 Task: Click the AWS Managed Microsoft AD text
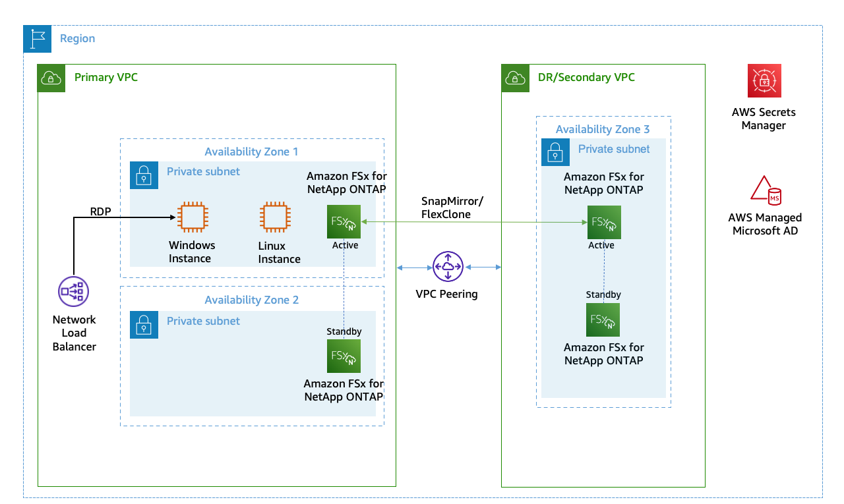point(765,224)
